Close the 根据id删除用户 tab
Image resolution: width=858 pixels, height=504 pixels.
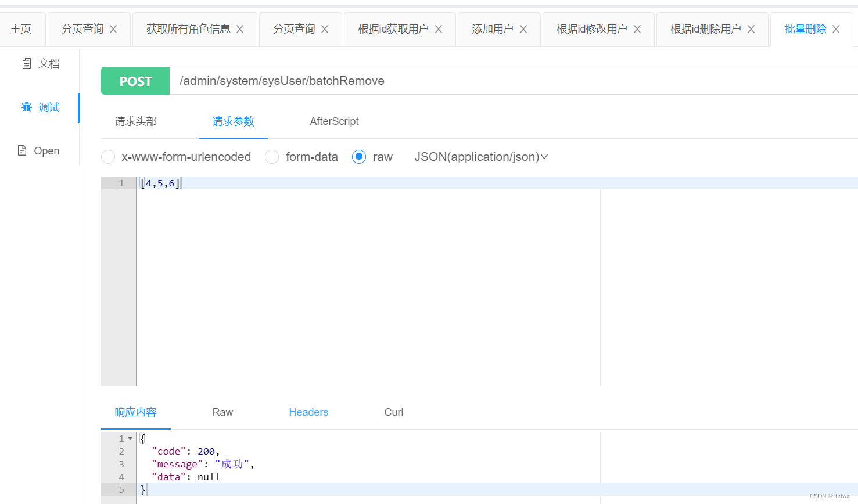click(x=751, y=29)
